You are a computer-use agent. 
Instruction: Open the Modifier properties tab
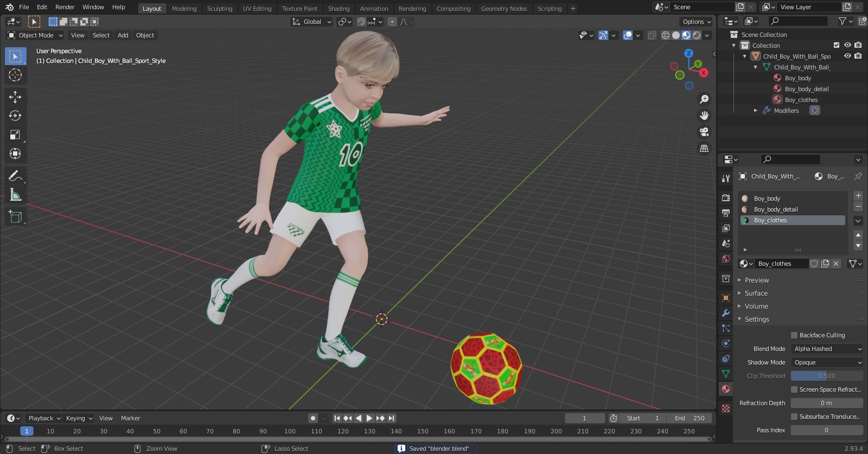pos(726,313)
